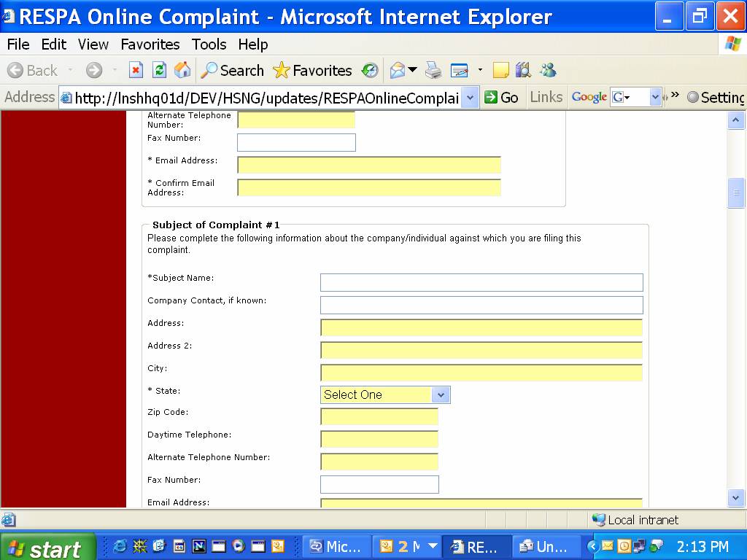Screen dimensions: 747x560
Task: Click the Windows start button
Action: pos(48,548)
